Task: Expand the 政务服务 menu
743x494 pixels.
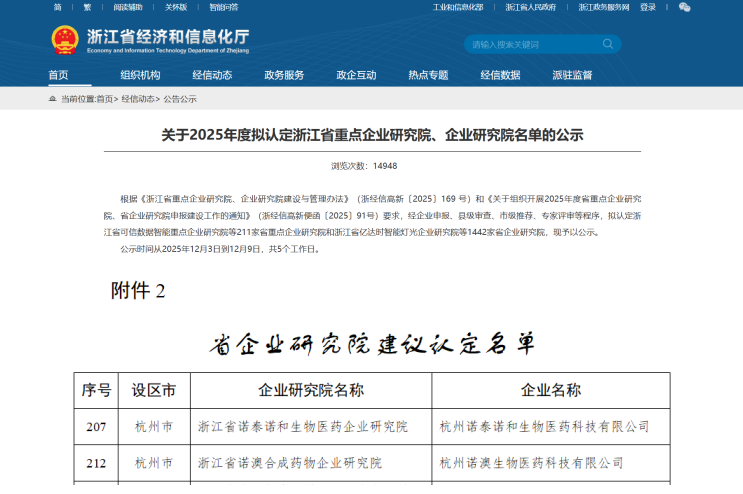Action: [284, 75]
